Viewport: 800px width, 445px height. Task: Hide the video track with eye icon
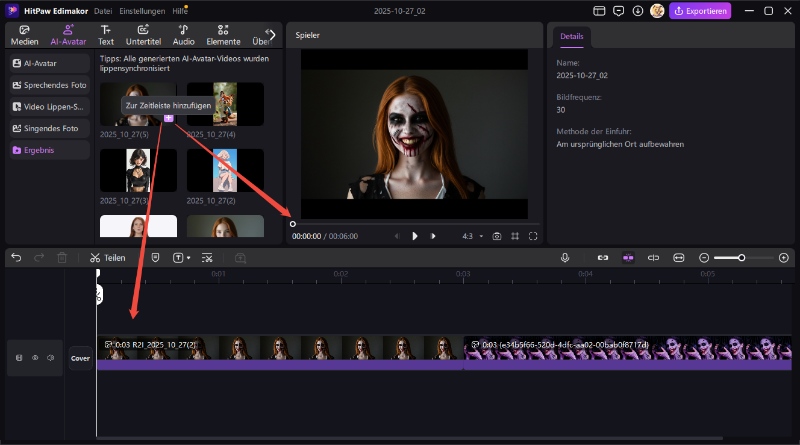tap(35, 358)
